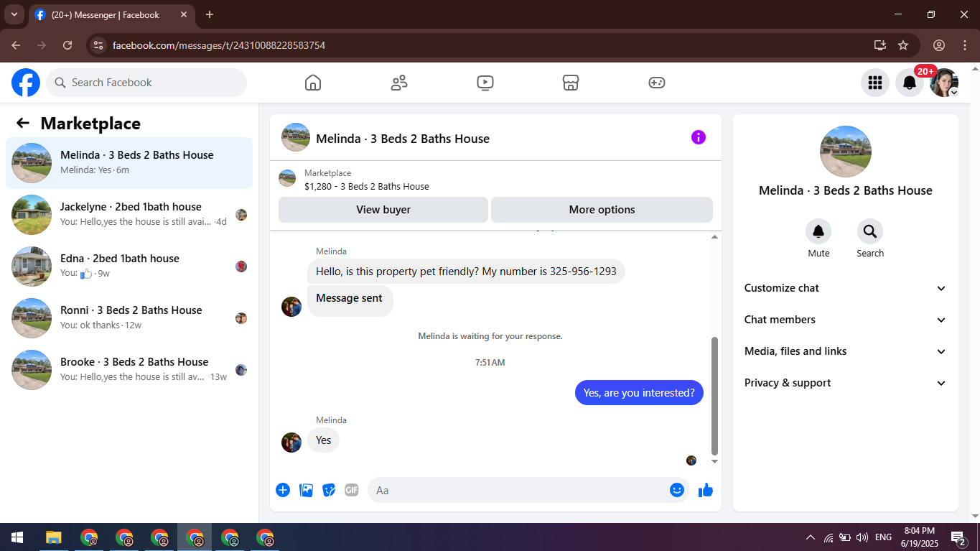Open Windows Start menu
Viewport: 980px width, 551px height.
coord(17,537)
